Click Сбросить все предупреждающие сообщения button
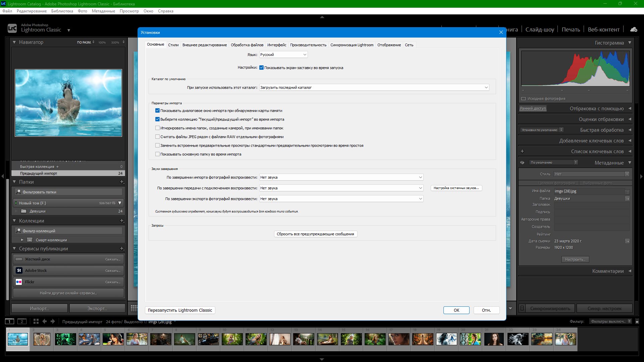Screen dimensions: 644x362 pos(315,234)
